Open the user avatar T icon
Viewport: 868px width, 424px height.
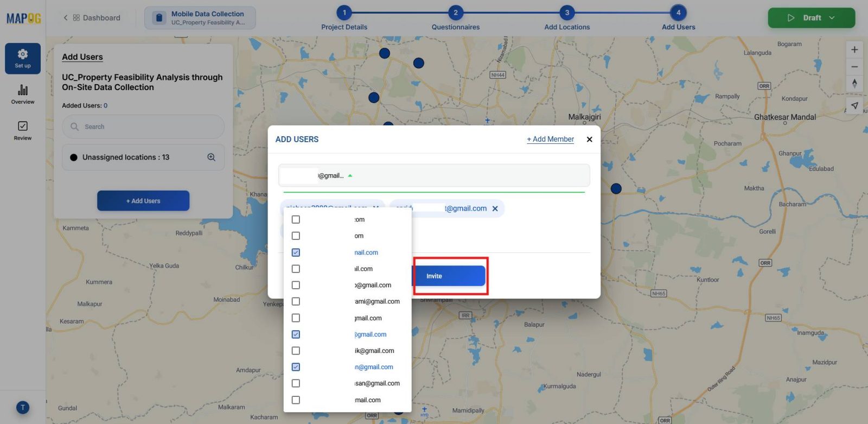[x=23, y=408]
